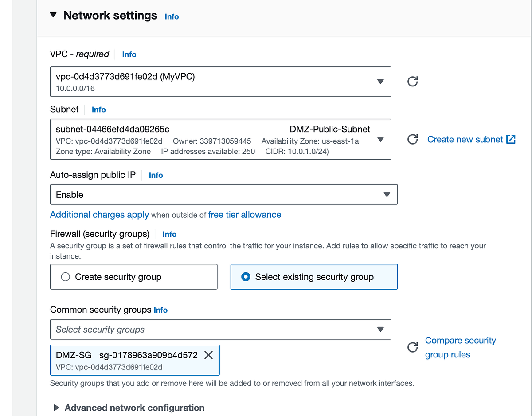Screen dimensions: 532x416
Task: Refresh the Subnet list
Action: click(412, 139)
